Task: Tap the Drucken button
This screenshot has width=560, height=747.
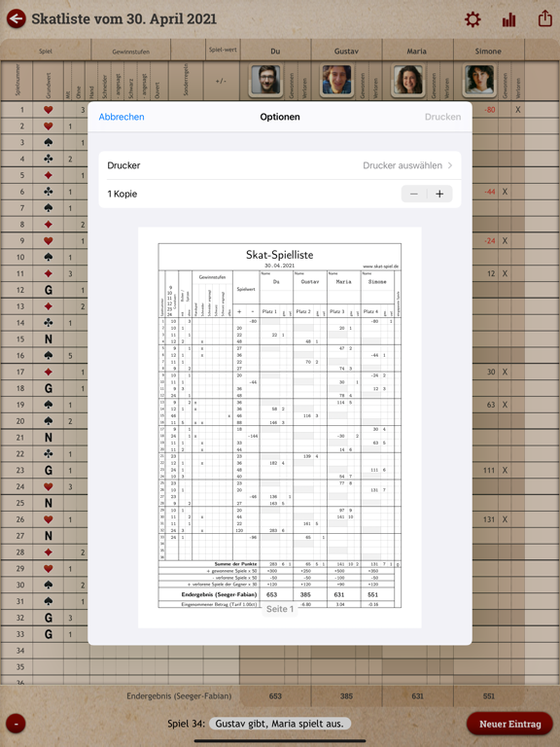Action: point(443,117)
